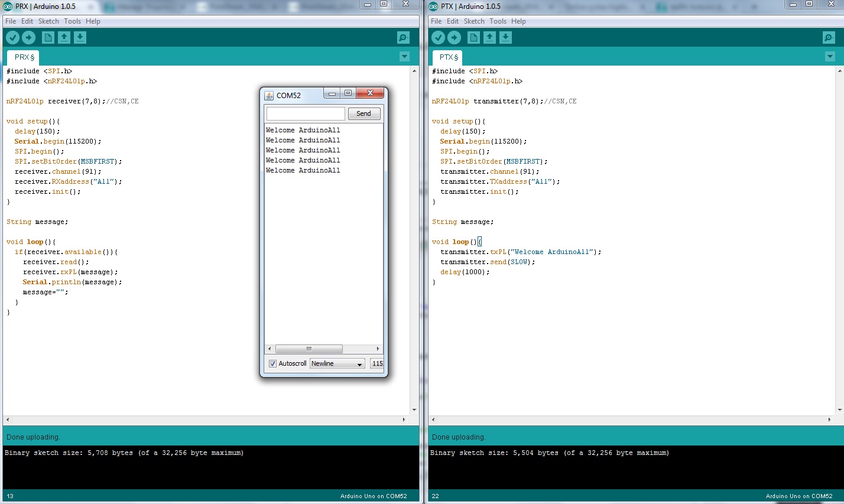Click first 'Welcome ArduinoAll' output line
The width and height of the screenshot is (844, 504).
point(303,130)
